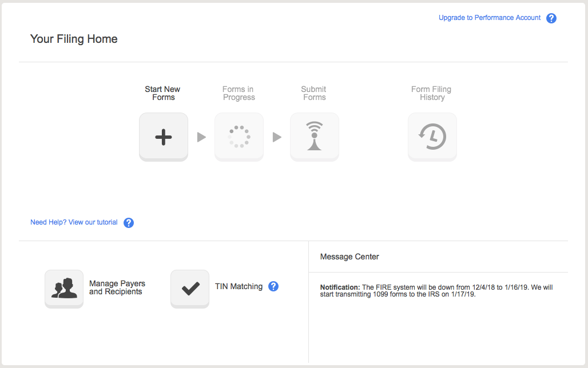This screenshot has height=368, width=588.
Task: Open the Form Filing History clock icon
Action: [x=432, y=137]
